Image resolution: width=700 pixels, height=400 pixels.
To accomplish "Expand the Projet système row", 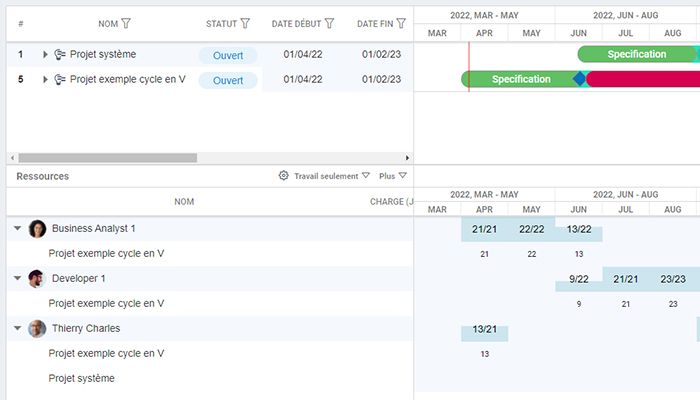I will pyautogui.click(x=45, y=54).
